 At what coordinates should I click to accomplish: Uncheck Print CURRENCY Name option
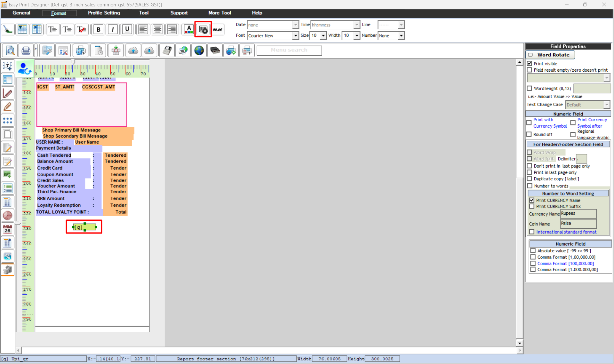532,200
